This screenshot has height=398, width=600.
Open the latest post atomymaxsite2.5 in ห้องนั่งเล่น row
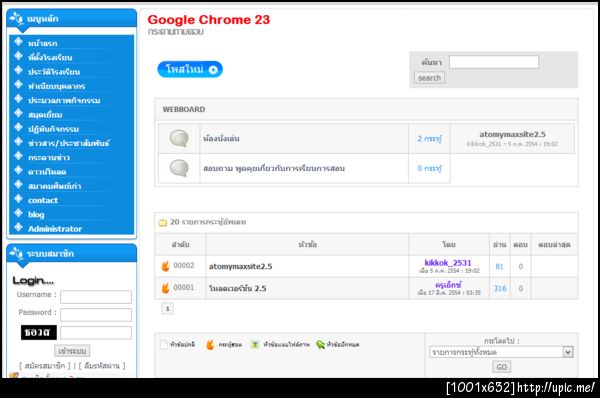click(512, 134)
